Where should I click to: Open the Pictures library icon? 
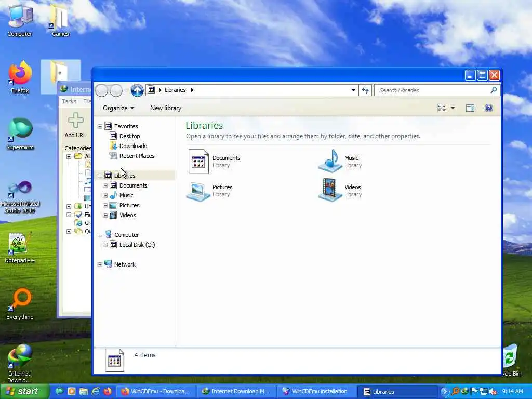tap(198, 191)
